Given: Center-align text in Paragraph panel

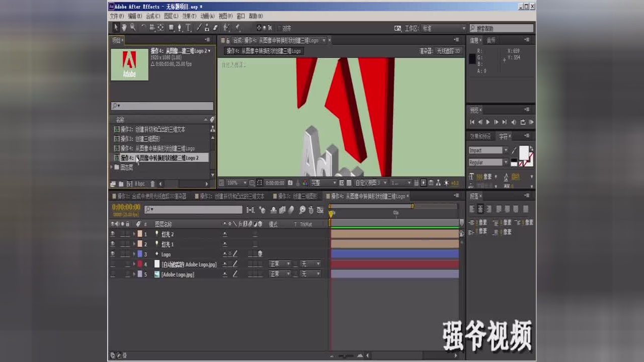Looking at the screenshot, I should point(480,209).
